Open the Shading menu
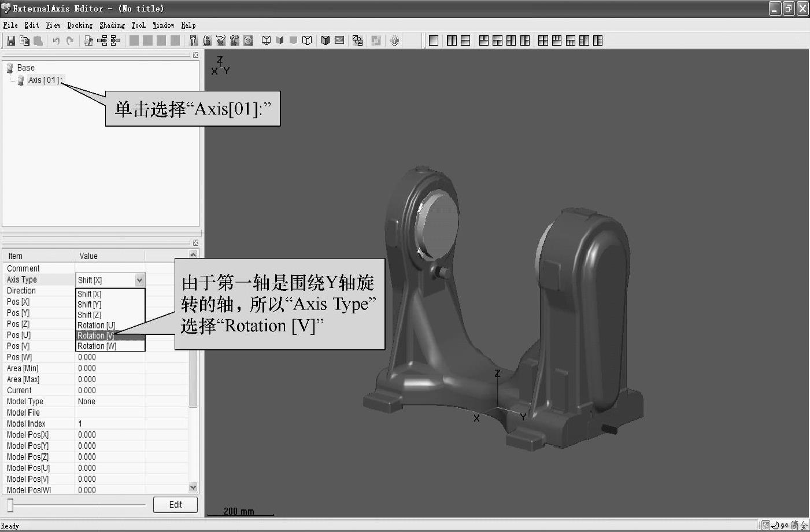Image resolution: width=810 pixels, height=532 pixels. tap(112, 25)
